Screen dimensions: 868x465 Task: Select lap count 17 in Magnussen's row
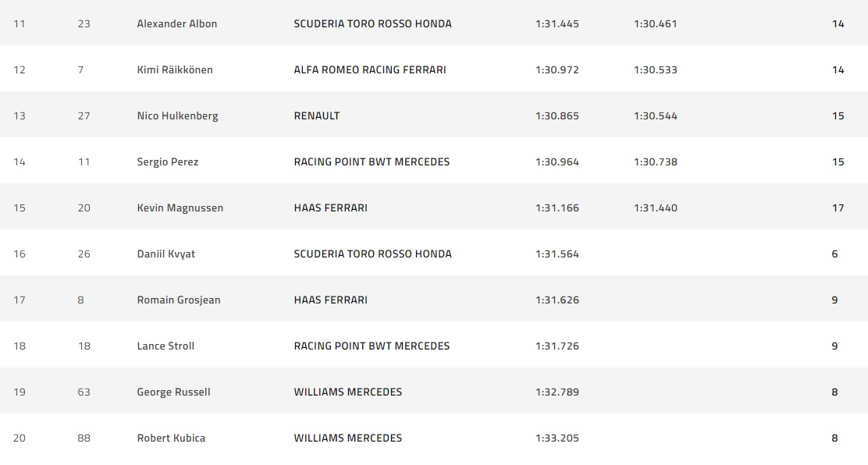(838, 208)
